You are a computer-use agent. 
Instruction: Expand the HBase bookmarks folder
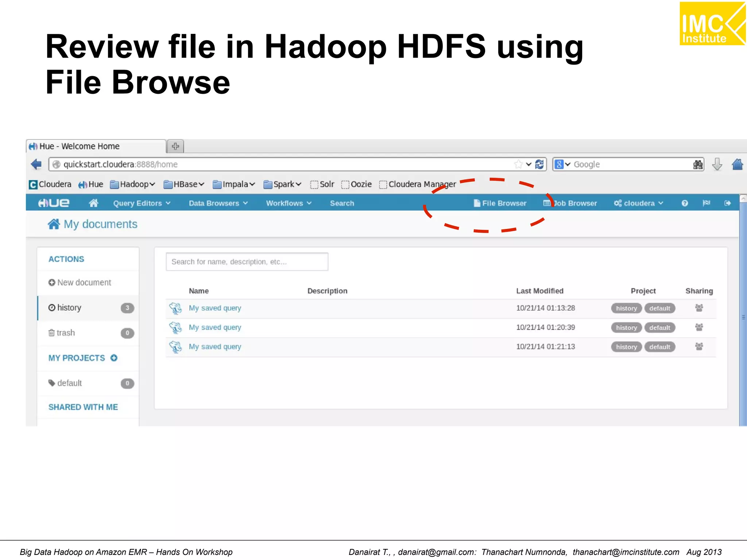tap(184, 184)
